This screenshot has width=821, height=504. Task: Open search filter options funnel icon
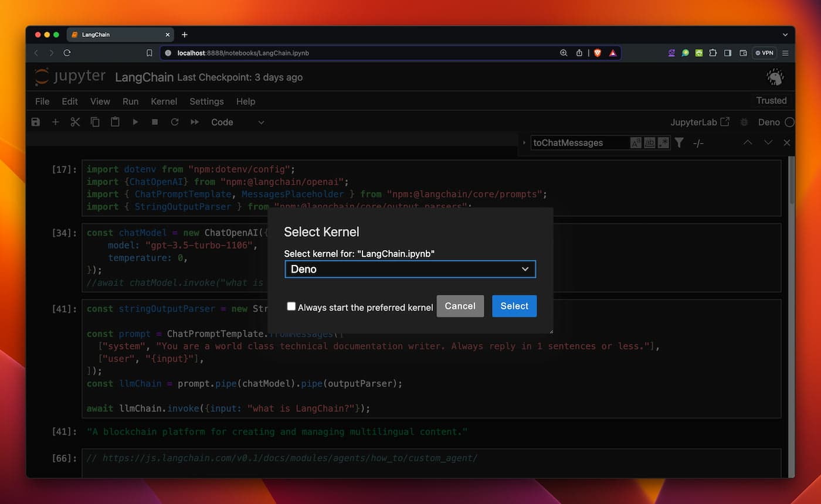tap(679, 142)
